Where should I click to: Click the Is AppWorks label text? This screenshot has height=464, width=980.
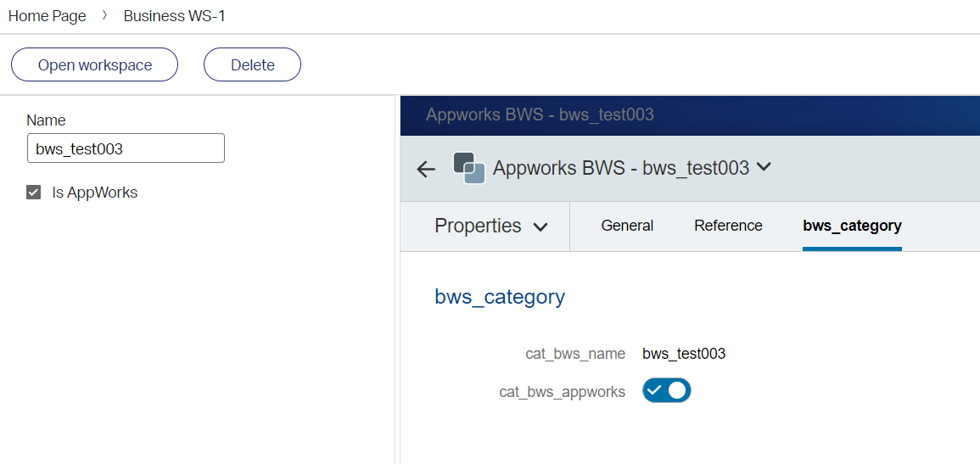tap(94, 193)
